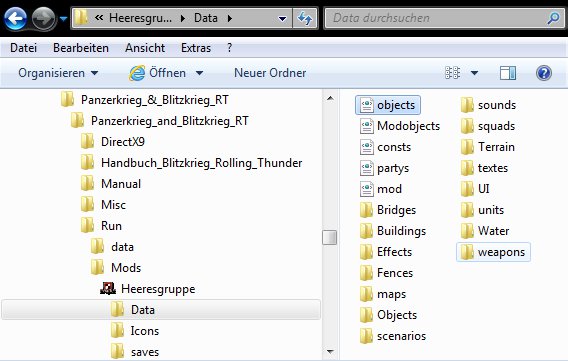
Task: Select Mods folder in tree
Action: 126,268
